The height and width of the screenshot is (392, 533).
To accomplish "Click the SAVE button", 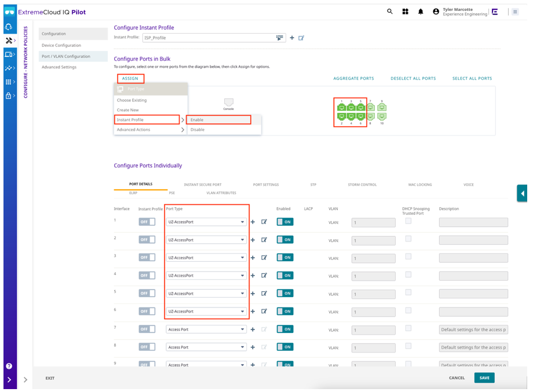I will tap(484, 378).
